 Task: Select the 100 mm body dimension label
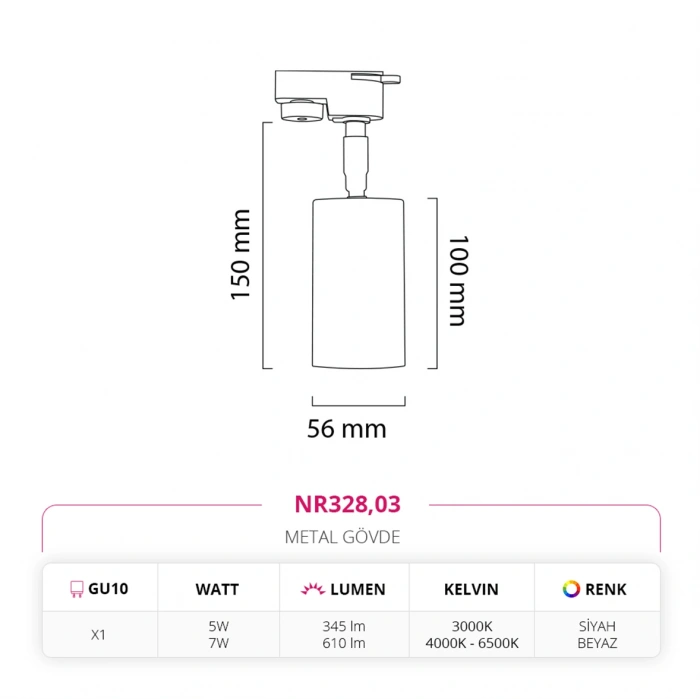458,281
